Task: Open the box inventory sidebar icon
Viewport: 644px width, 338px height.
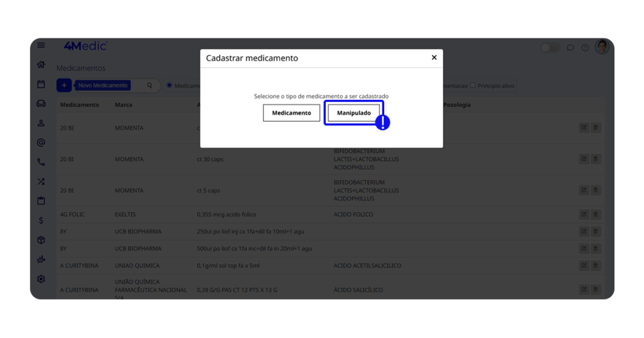Action: (41, 240)
